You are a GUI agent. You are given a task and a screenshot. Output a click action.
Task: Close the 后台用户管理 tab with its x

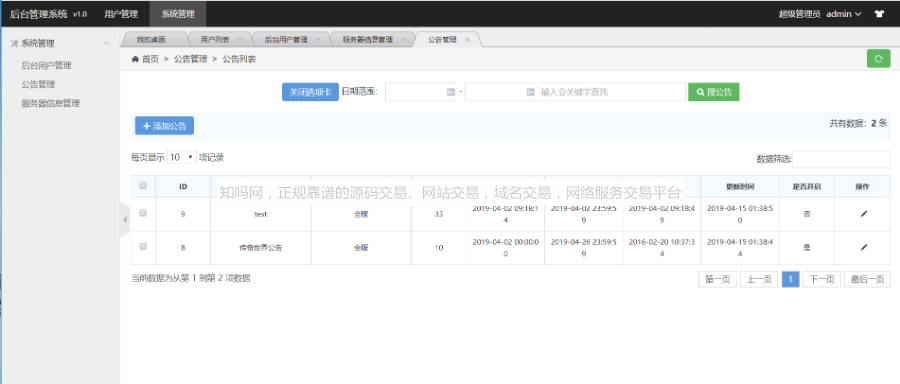coord(318,40)
